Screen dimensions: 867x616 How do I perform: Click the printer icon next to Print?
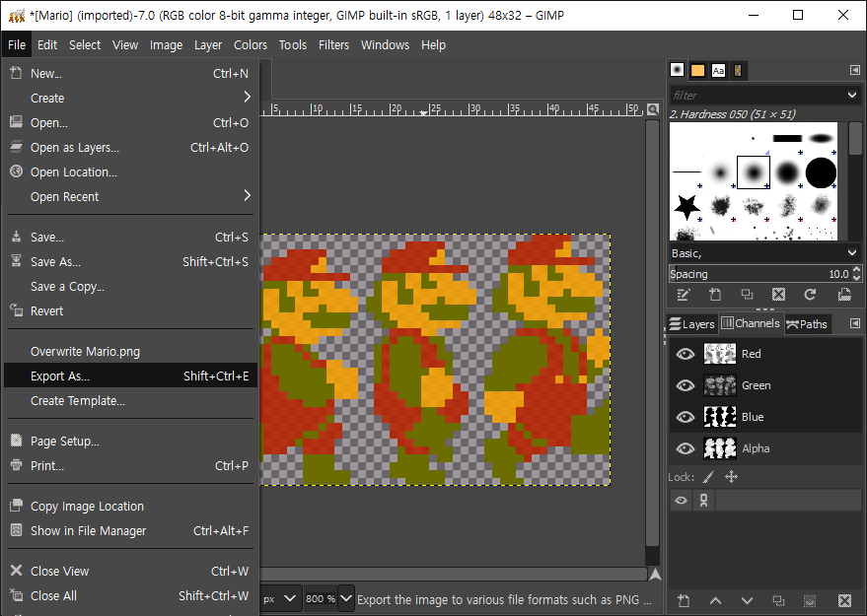17,465
